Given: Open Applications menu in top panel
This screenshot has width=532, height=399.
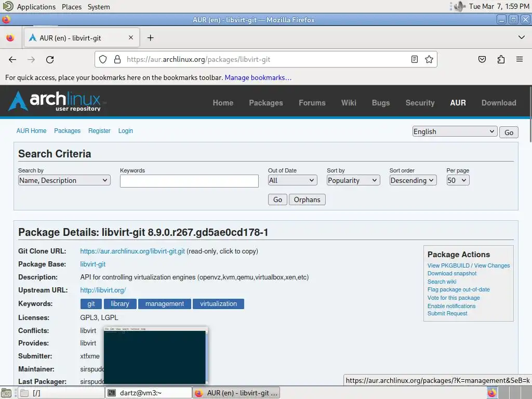Looking at the screenshot, I should tap(36, 7).
